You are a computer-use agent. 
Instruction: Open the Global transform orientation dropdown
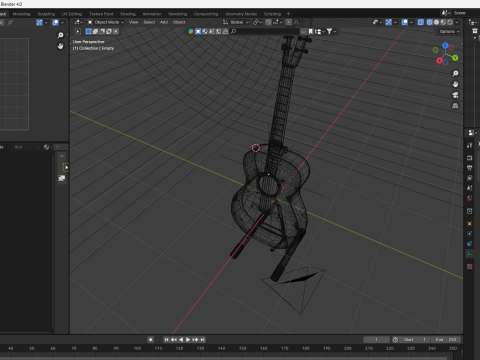[x=236, y=22]
